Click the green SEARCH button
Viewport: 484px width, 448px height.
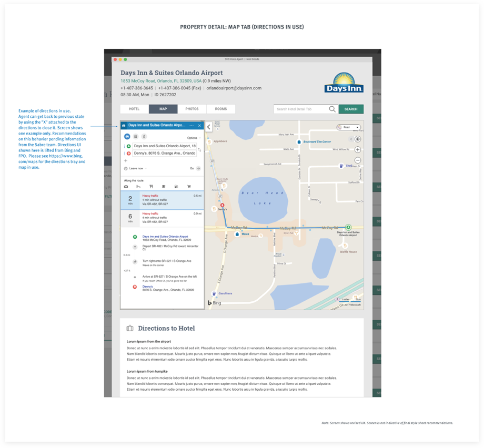coord(351,109)
